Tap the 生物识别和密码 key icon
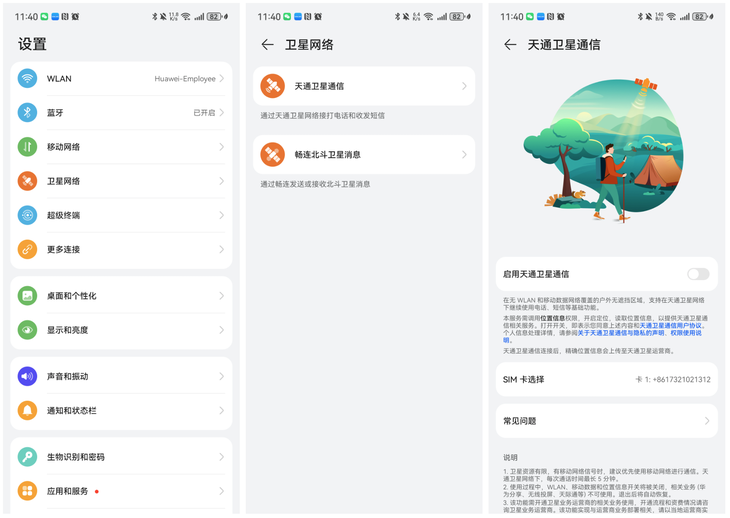 [x=27, y=457]
